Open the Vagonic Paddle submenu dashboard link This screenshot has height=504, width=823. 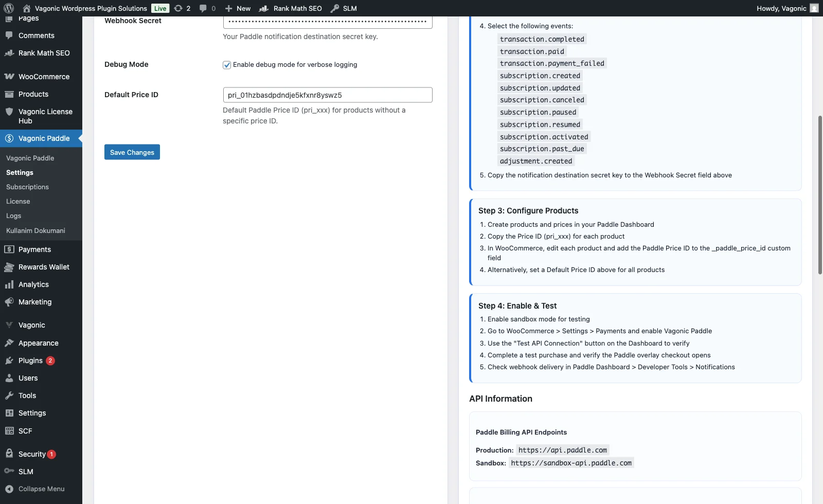point(30,158)
